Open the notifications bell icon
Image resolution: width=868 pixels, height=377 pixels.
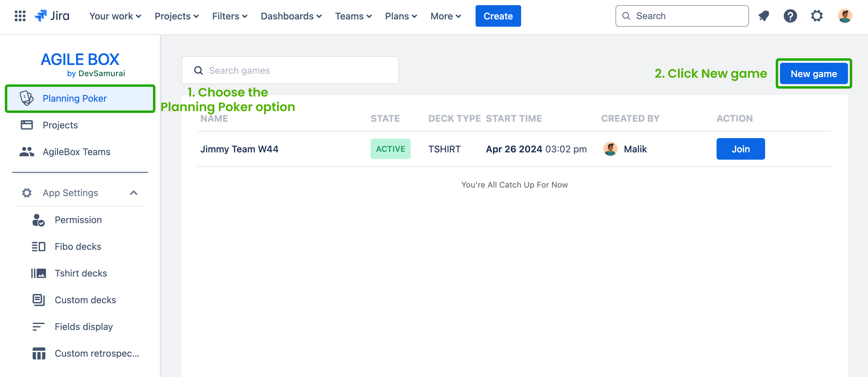point(764,16)
